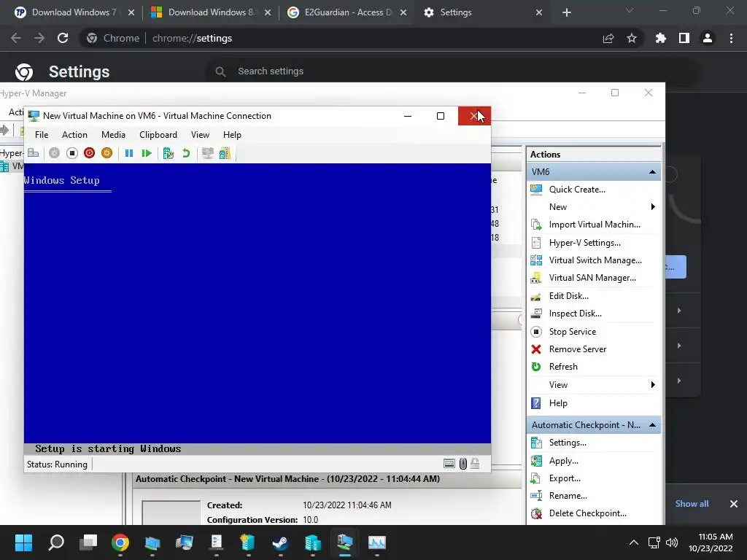The width and height of the screenshot is (747, 560).
Task: Click the Apply checkpoint action
Action: [564, 461]
